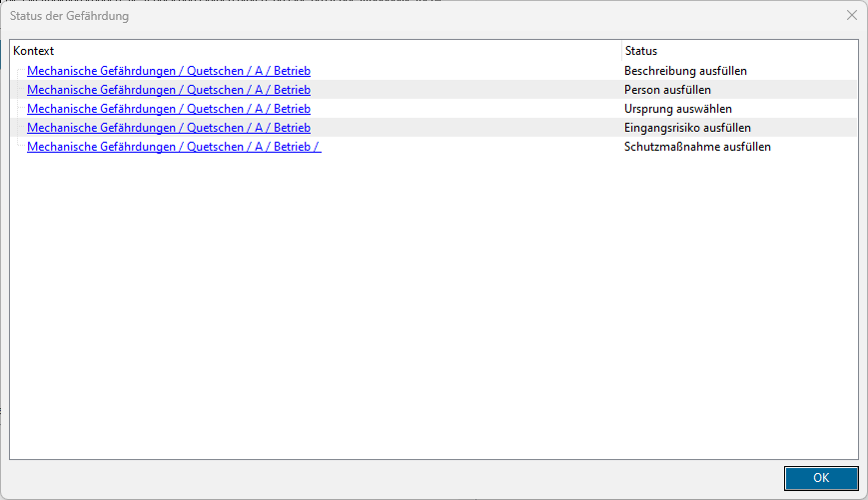Select the 'Eingangsrisiko ausfüllen' status text
The height and width of the screenshot is (500, 868).
pos(687,128)
